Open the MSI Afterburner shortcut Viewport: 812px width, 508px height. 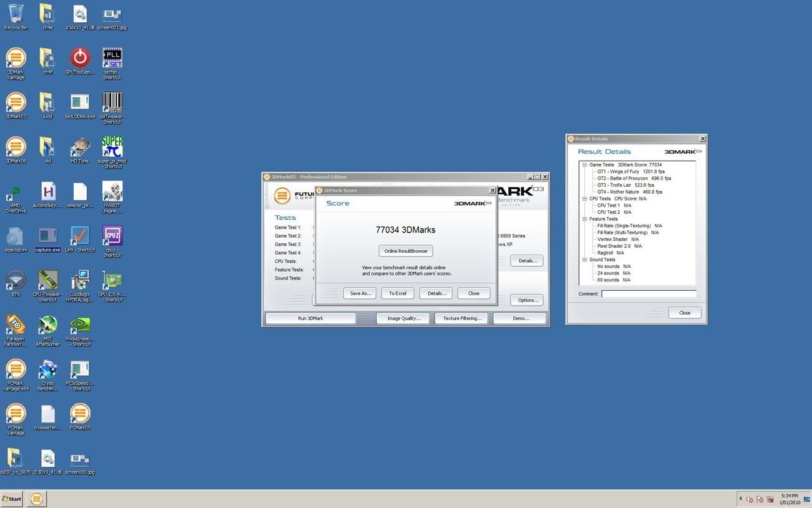48,325
